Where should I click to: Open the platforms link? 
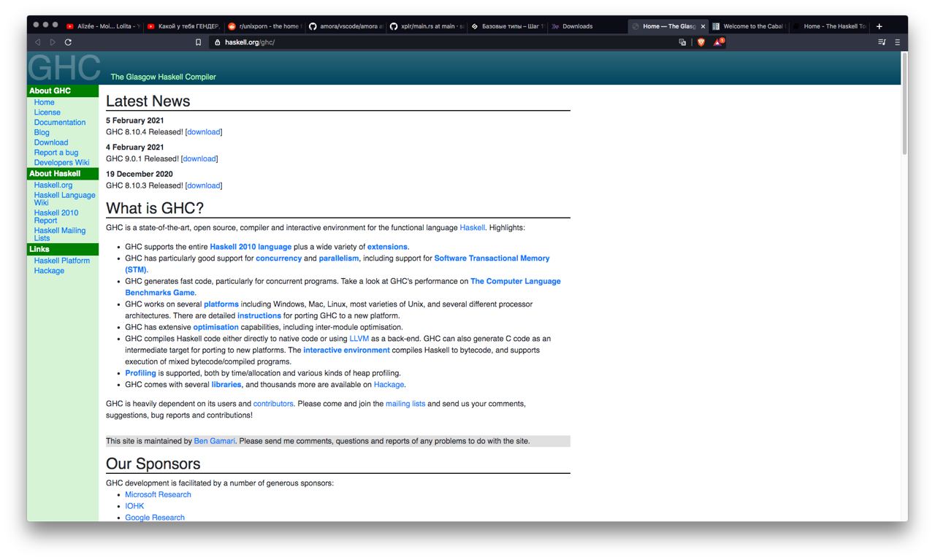click(x=221, y=304)
